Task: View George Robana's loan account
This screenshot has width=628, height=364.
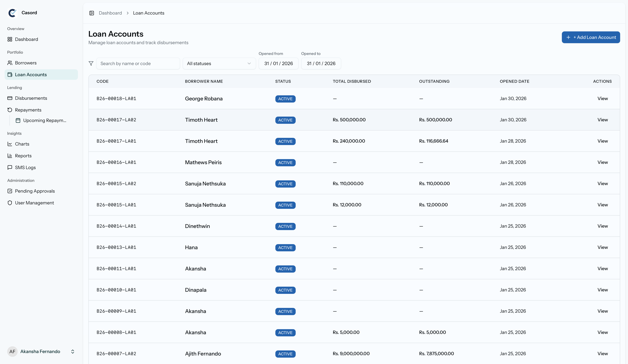Action: (602, 99)
